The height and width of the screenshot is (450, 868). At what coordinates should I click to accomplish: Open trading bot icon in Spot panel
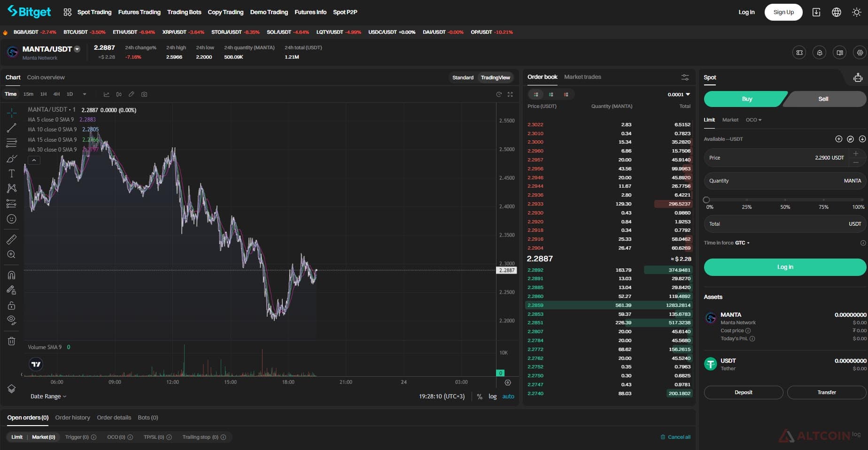[x=858, y=77]
